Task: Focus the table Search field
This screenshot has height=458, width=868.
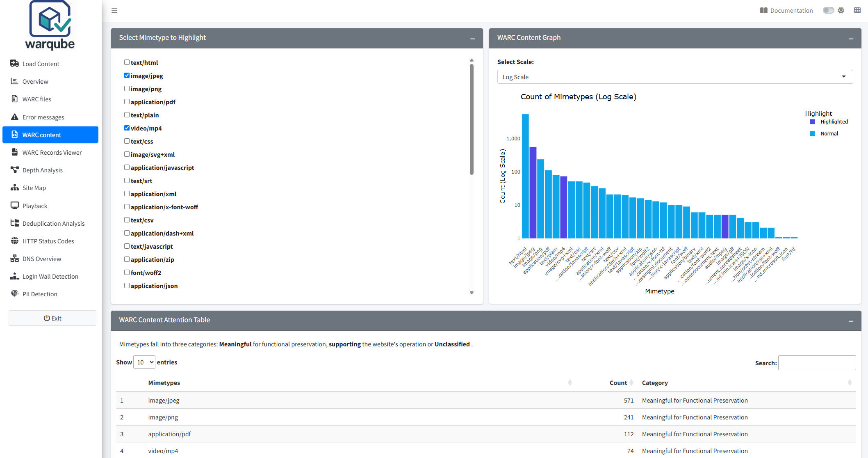Action: click(x=817, y=363)
